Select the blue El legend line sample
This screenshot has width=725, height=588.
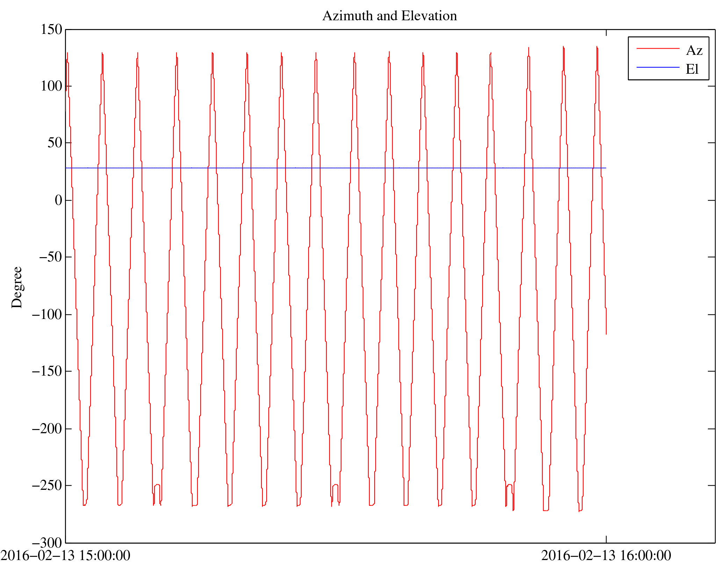(658, 67)
